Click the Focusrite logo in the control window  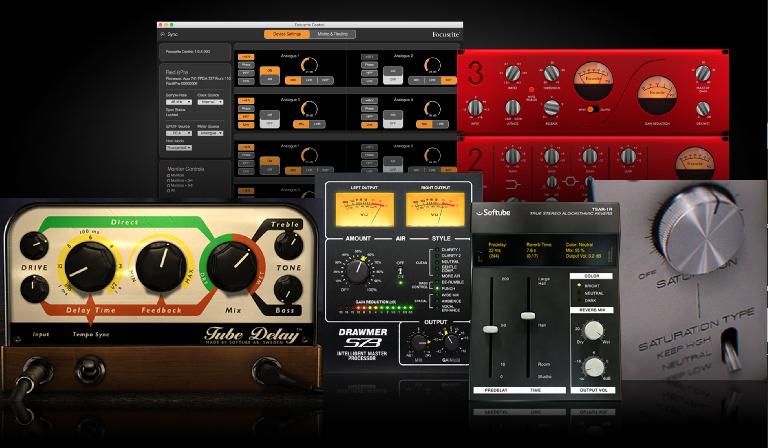coord(446,34)
